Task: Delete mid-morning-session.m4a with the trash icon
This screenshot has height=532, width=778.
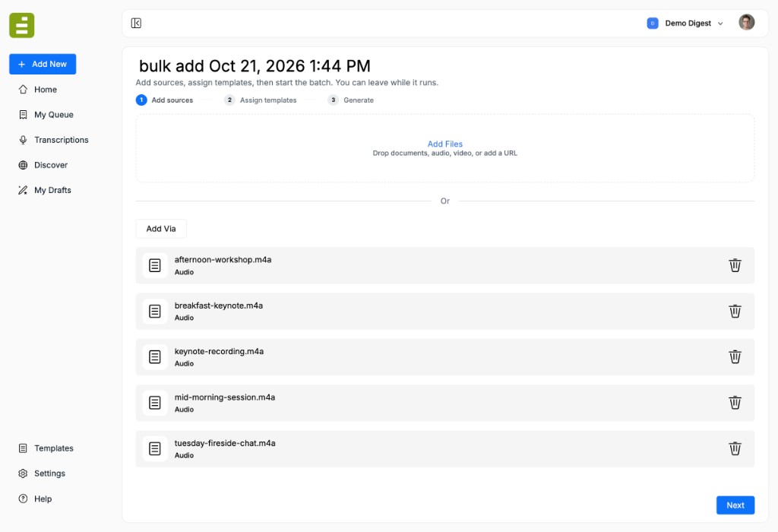Action: tap(735, 403)
